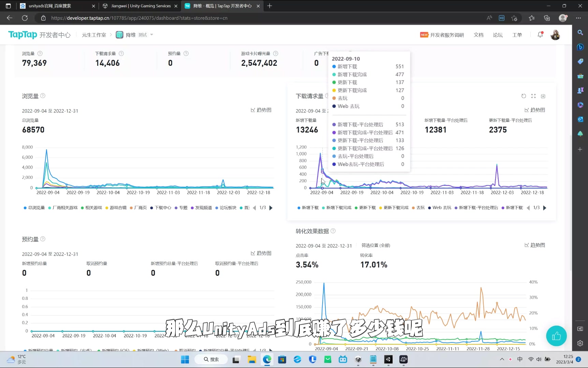Switch to Unity Gaming Services browser tab

coord(141,6)
